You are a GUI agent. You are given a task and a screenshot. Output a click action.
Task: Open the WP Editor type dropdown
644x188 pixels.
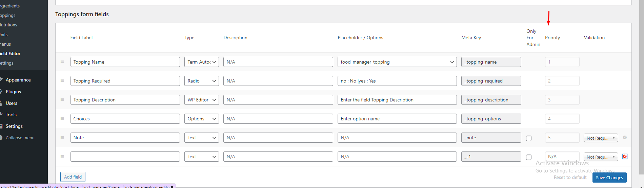[202, 100]
